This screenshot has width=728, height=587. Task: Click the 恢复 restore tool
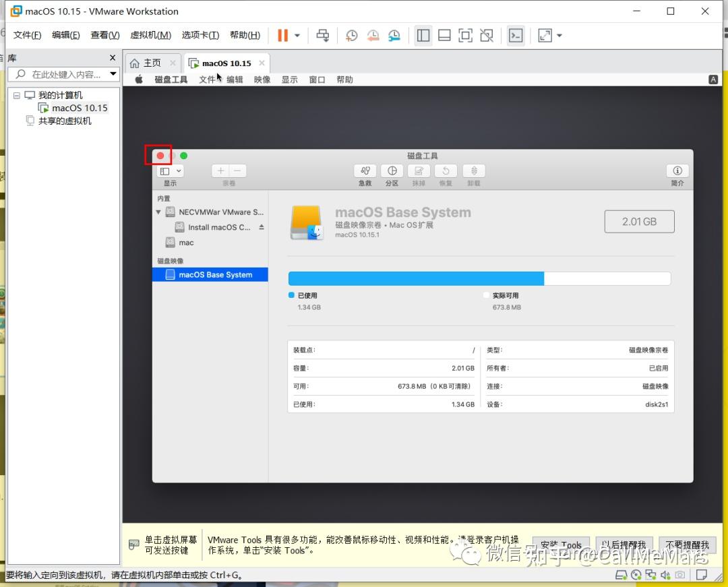point(446,171)
